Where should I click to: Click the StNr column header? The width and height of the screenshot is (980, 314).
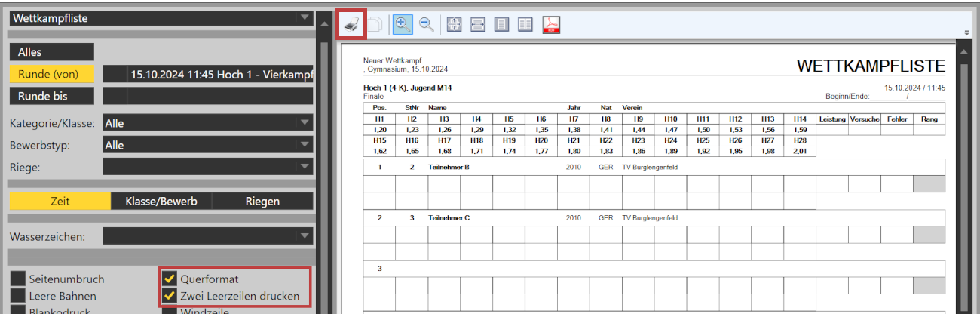click(412, 108)
